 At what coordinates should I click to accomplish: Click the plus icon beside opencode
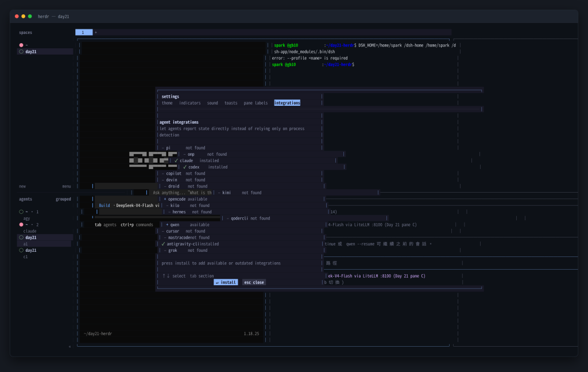coord(165,199)
